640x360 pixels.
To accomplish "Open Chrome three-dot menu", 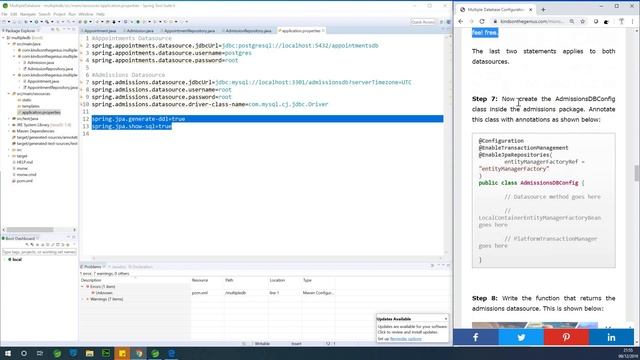I will pyautogui.click(x=633, y=21).
